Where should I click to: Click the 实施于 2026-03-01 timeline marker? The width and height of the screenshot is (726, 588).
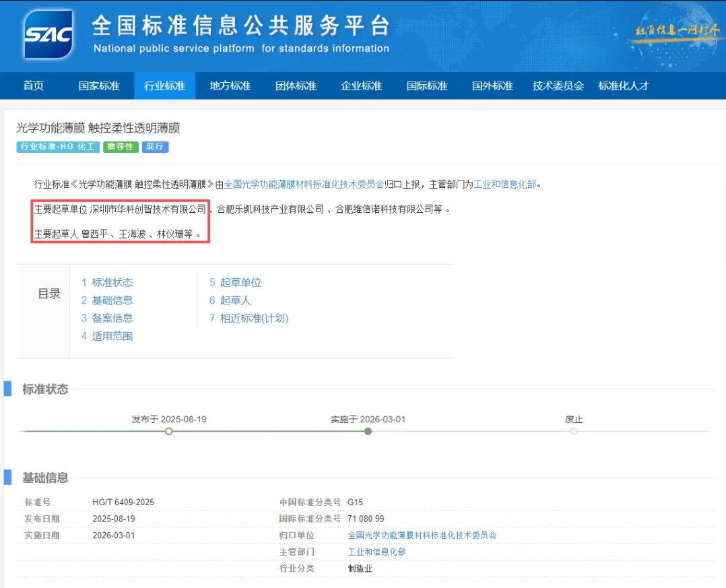click(x=368, y=431)
